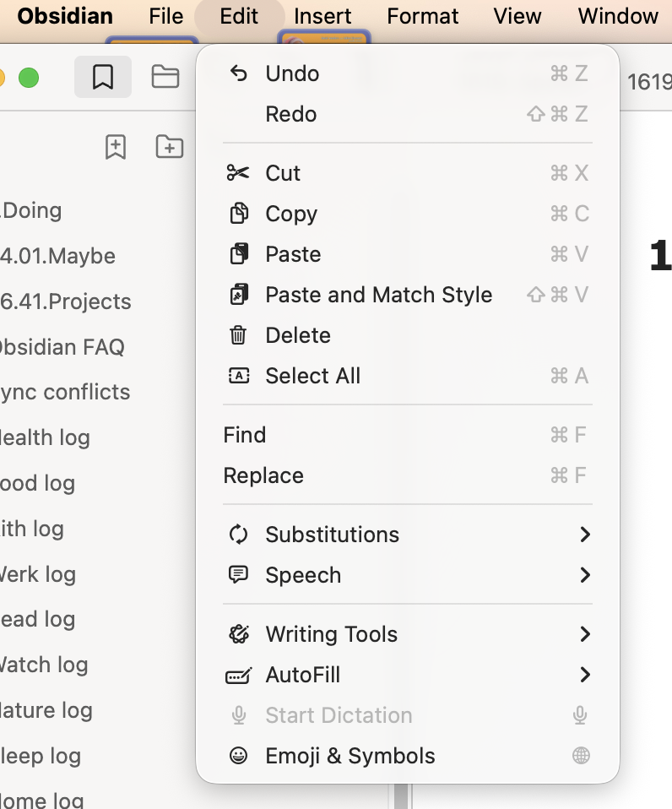
Task: Click the new bookmark group folder icon
Action: 170,147
